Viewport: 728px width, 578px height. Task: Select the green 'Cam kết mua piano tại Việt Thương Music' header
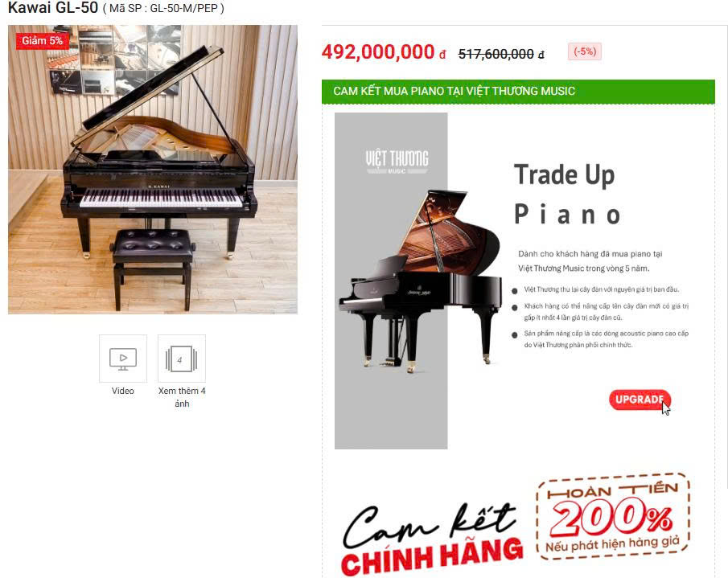click(x=518, y=92)
